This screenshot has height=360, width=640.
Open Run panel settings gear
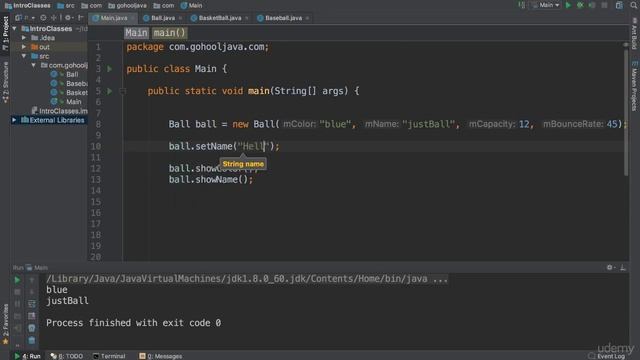(x=610, y=267)
